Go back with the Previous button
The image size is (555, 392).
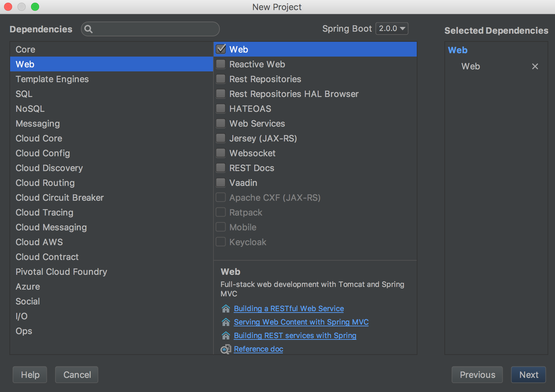(477, 374)
